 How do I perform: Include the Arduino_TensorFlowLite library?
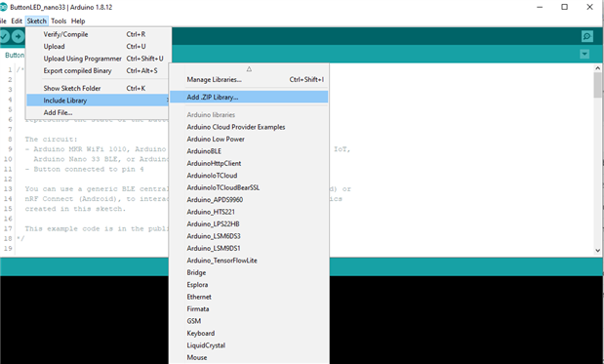(x=249, y=261)
